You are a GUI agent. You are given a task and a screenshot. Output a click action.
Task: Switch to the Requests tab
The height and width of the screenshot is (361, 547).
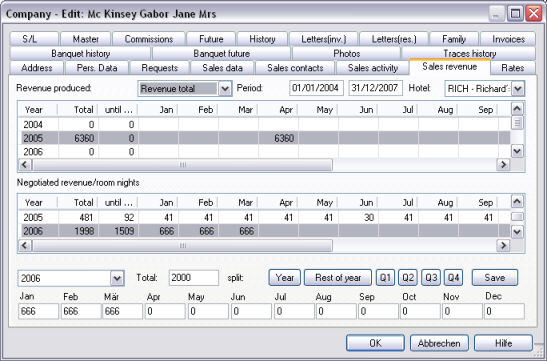tap(159, 68)
